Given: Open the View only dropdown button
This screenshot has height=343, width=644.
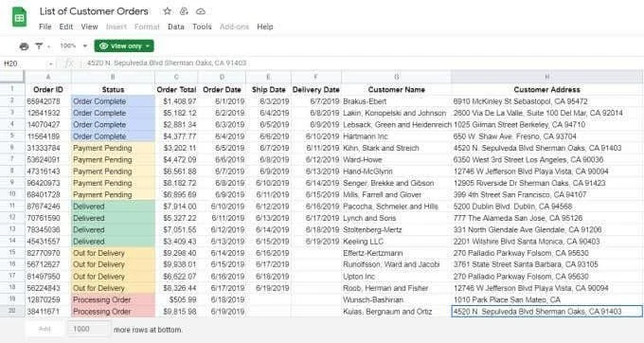Looking at the screenshot, I should (124, 46).
